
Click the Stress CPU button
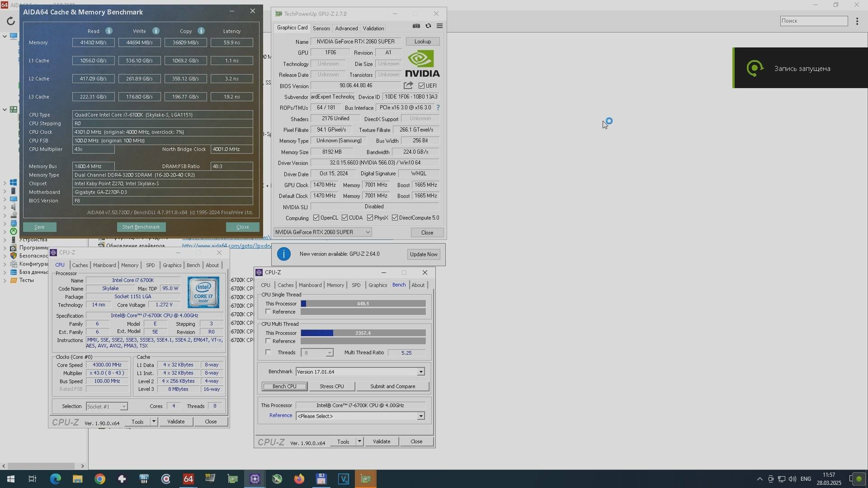pyautogui.click(x=332, y=386)
